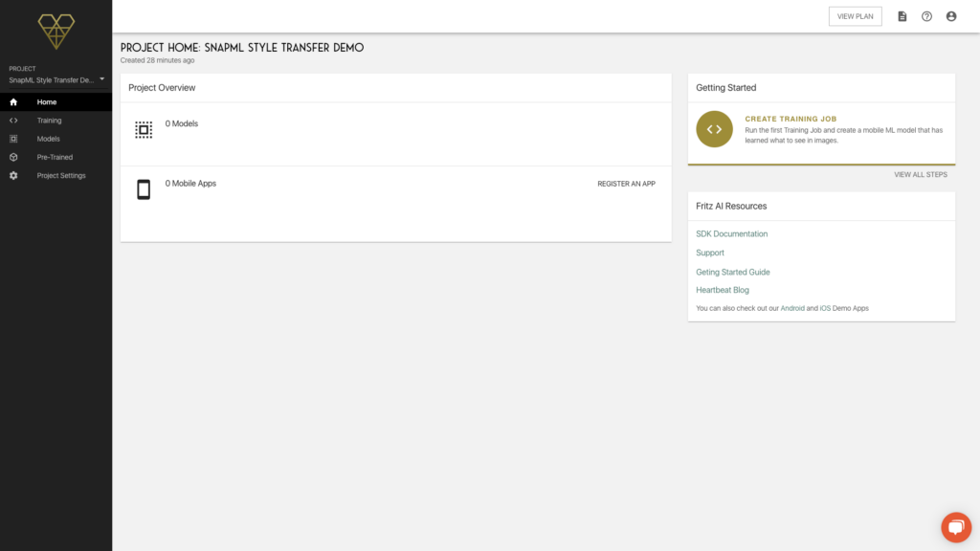The height and width of the screenshot is (551, 980).
Task: Open the documentation page icon
Action: pos(902,16)
